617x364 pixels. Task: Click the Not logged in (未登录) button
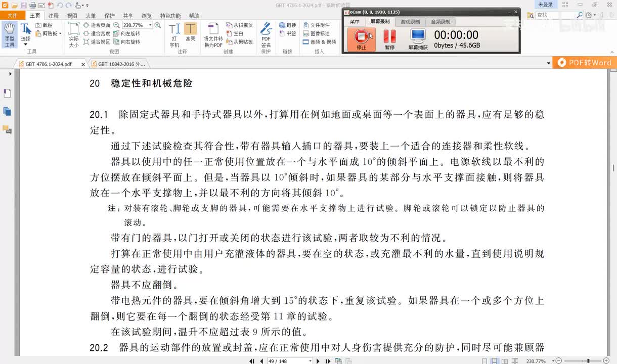[545, 5]
